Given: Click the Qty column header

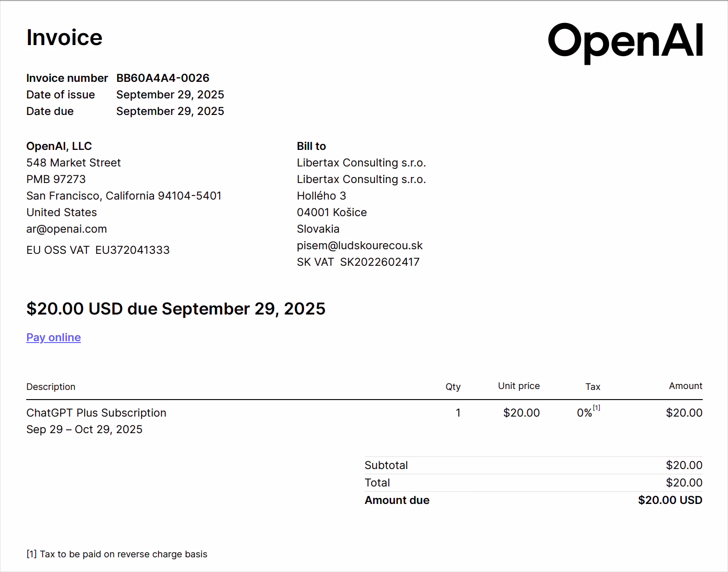Looking at the screenshot, I should [453, 387].
